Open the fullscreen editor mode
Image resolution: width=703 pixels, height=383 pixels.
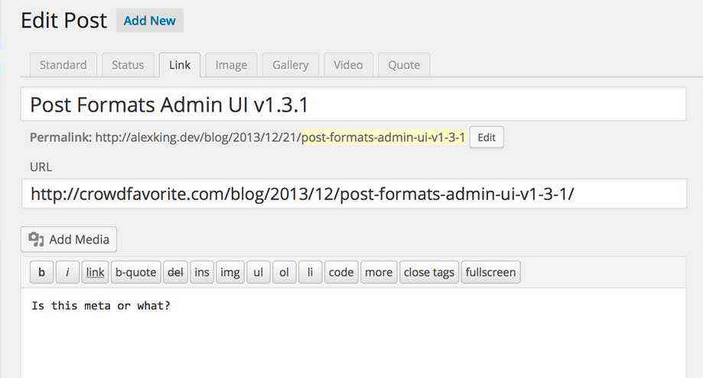[490, 272]
